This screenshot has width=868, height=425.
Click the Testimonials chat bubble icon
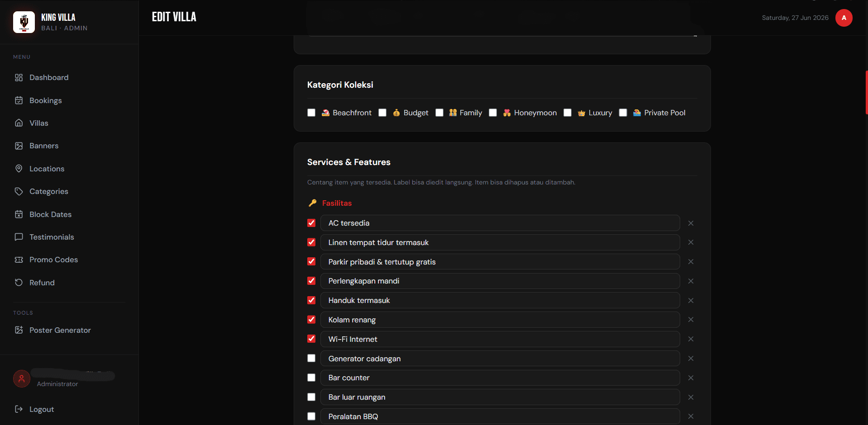19,237
